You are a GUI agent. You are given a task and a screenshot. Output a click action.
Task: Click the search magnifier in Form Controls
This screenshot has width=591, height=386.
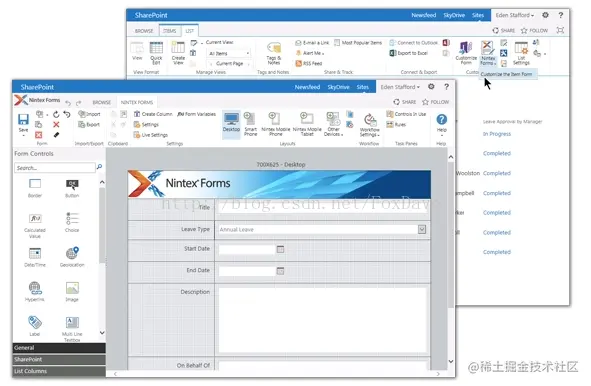(100, 167)
